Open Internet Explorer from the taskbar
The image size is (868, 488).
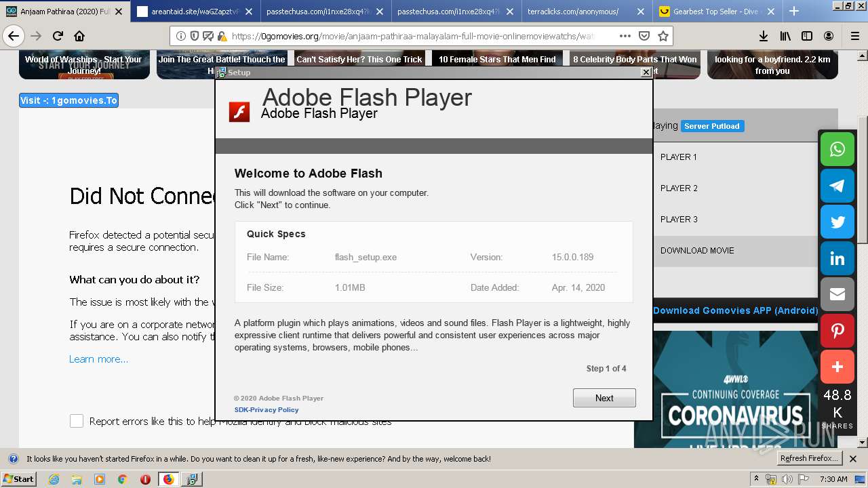54,479
